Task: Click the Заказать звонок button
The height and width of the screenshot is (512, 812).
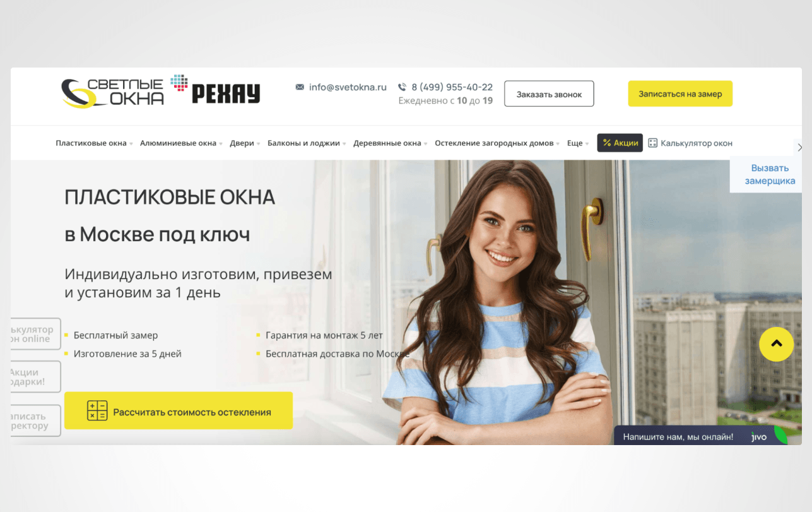Action: coord(549,94)
